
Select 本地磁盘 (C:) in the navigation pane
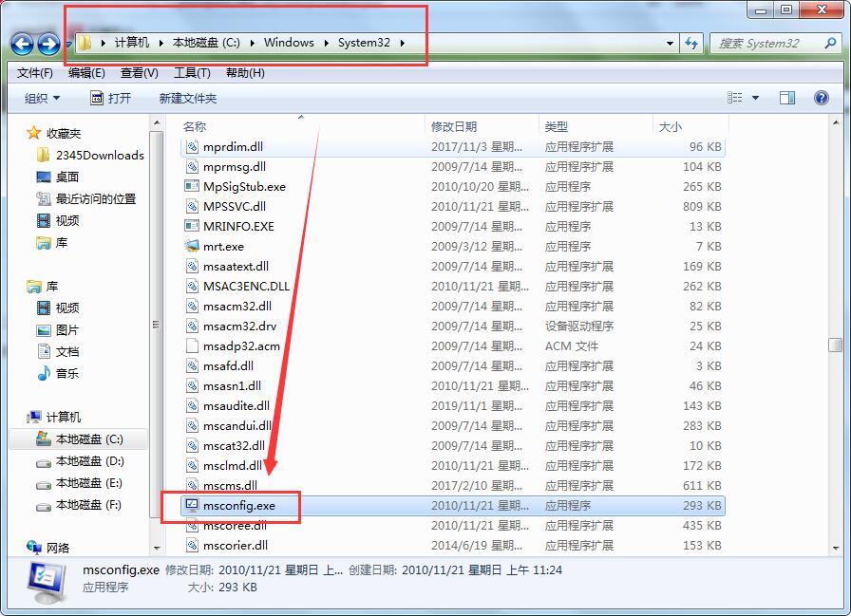point(78,439)
